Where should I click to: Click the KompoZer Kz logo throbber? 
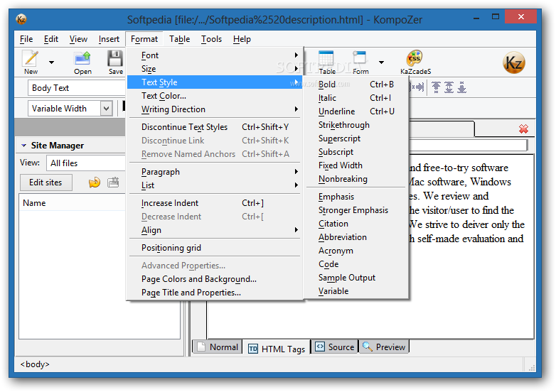tap(513, 63)
